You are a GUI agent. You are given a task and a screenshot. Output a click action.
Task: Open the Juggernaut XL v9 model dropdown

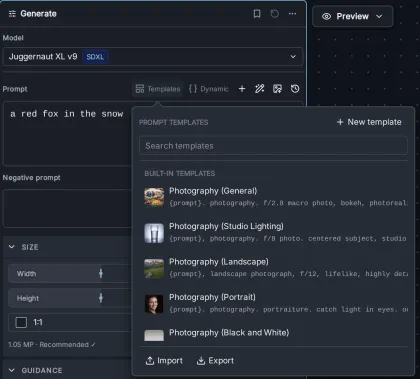(153, 57)
